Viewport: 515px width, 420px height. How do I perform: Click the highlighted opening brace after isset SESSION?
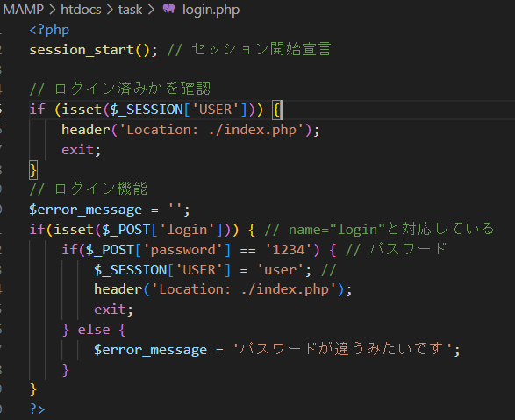[x=276, y=110]
